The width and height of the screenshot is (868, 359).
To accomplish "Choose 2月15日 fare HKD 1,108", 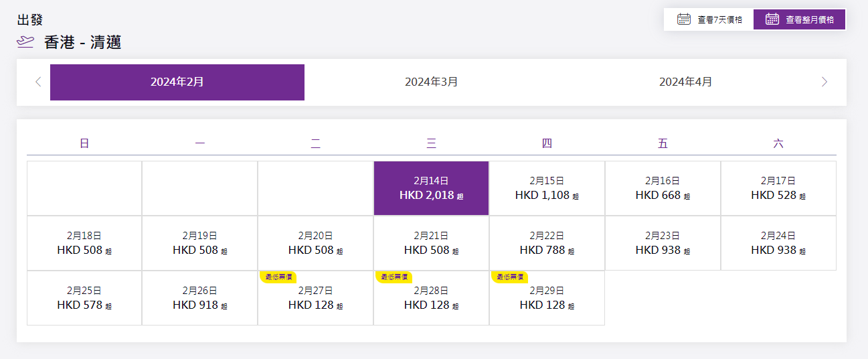I will click(x=547, y=188).
